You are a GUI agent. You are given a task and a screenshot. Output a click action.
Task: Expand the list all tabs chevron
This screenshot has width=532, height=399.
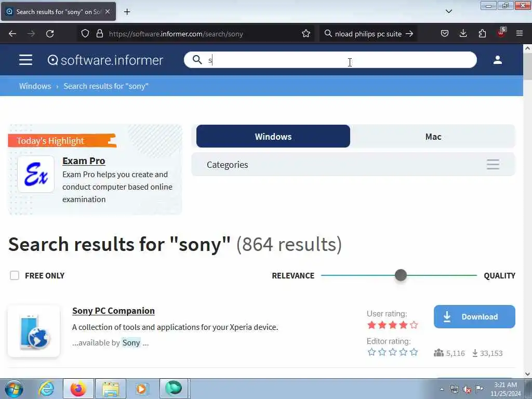pos(448,11)
